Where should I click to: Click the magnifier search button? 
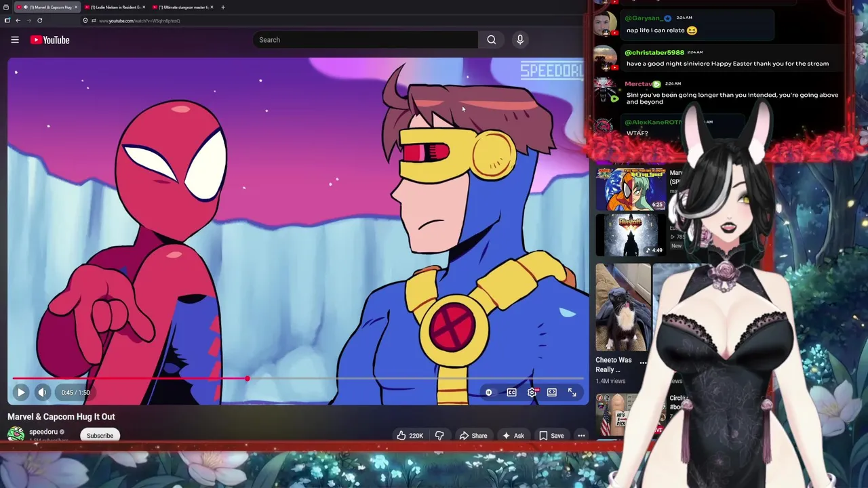pyautogui.click(x=492, y=40)
